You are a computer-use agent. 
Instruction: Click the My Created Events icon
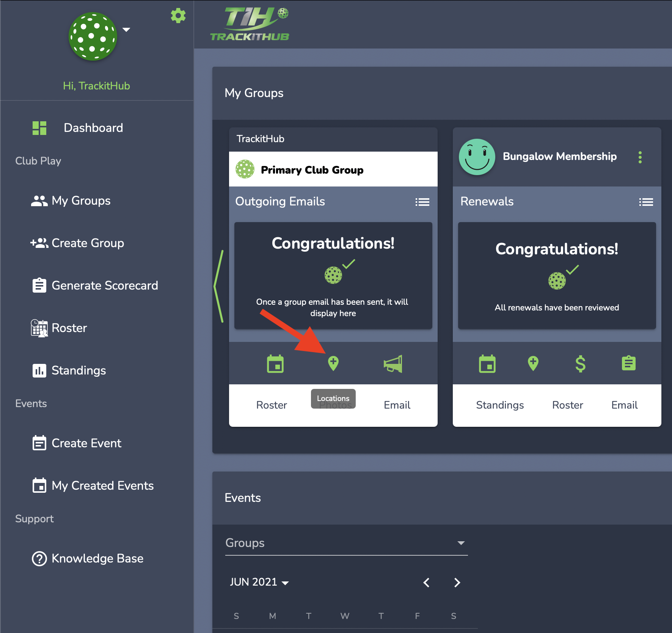click(39, 485)
